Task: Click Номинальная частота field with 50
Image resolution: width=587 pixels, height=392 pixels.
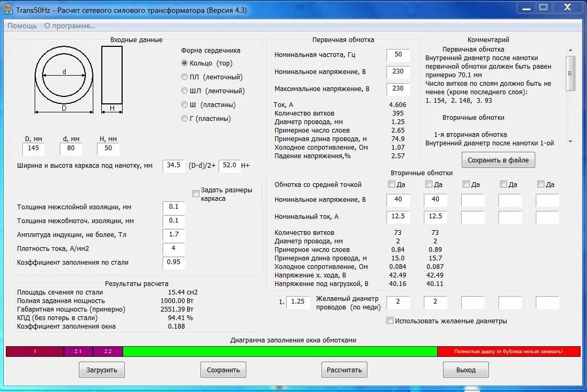Action: 398,55
